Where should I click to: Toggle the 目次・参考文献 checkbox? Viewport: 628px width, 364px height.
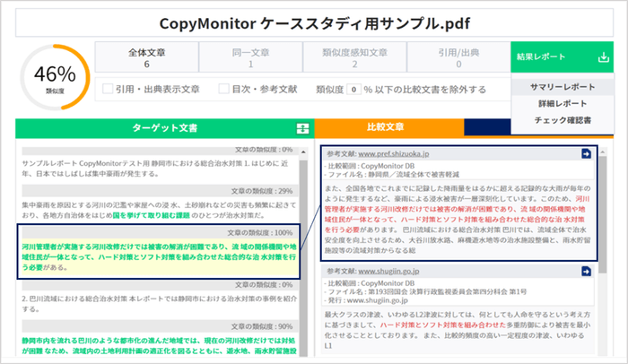(224, 90)
